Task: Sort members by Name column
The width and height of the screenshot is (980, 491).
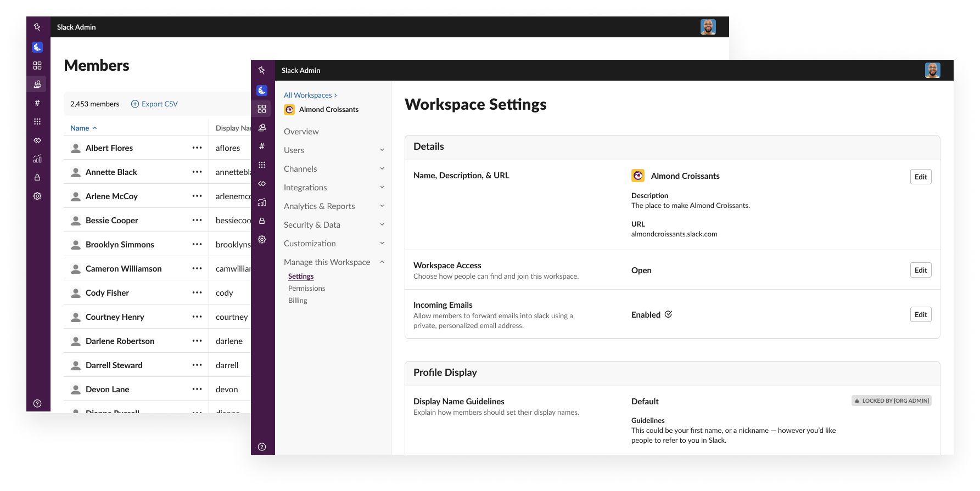Action: pos(83,128)
